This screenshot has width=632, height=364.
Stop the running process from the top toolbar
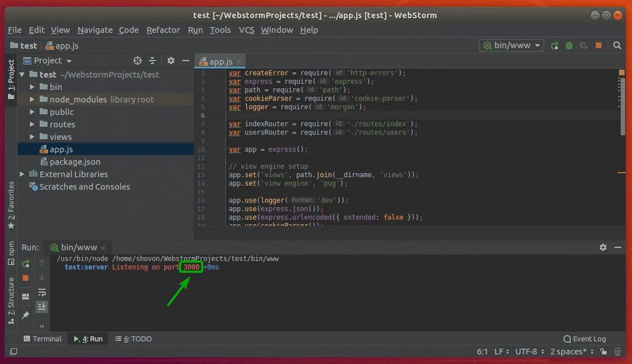(x=599, y=45)
